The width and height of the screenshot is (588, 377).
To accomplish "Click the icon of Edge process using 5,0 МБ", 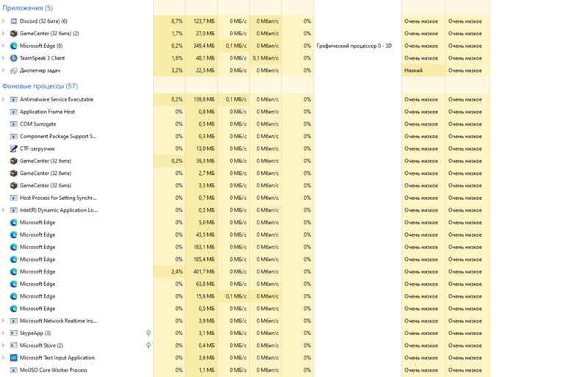I will [13, 223].
